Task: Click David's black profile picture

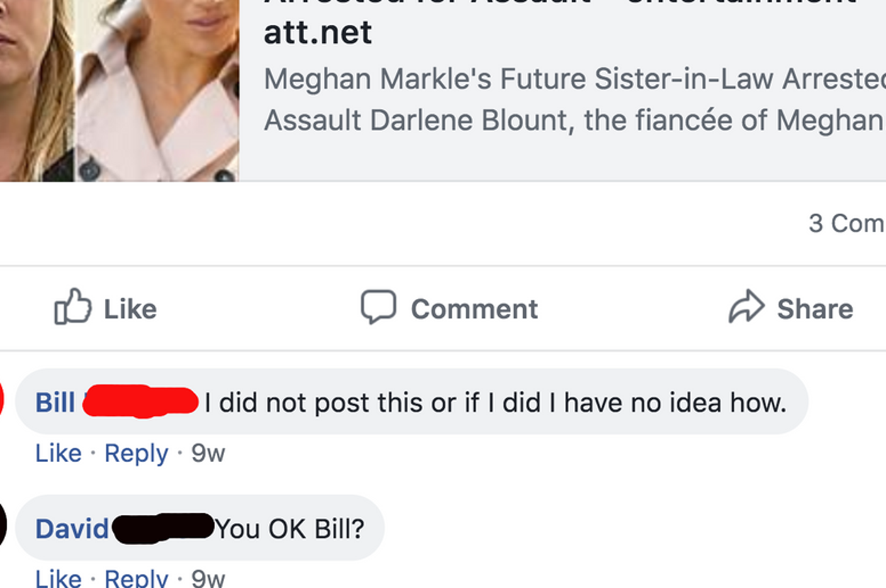Action: click(x=2, y=526)
